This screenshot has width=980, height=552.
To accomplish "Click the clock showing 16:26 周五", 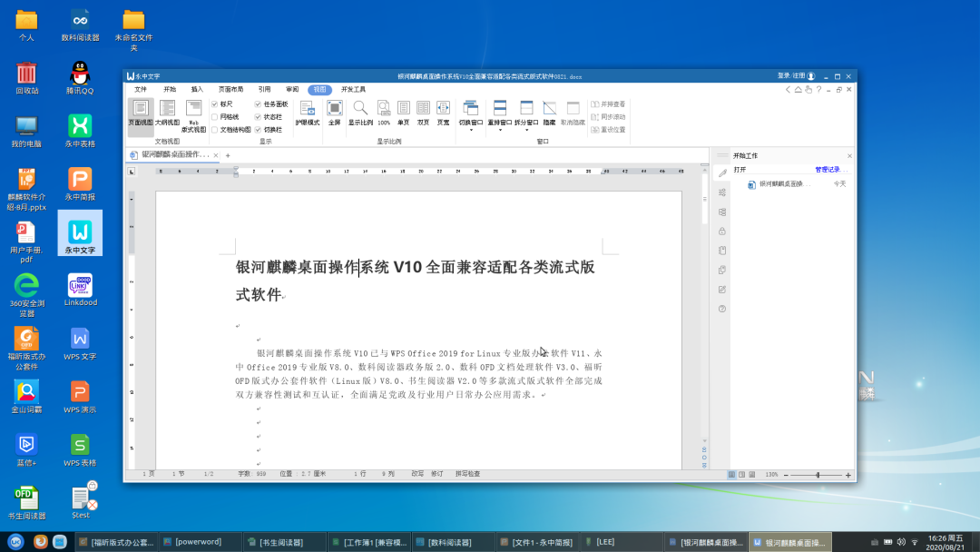I will (946, 542).
